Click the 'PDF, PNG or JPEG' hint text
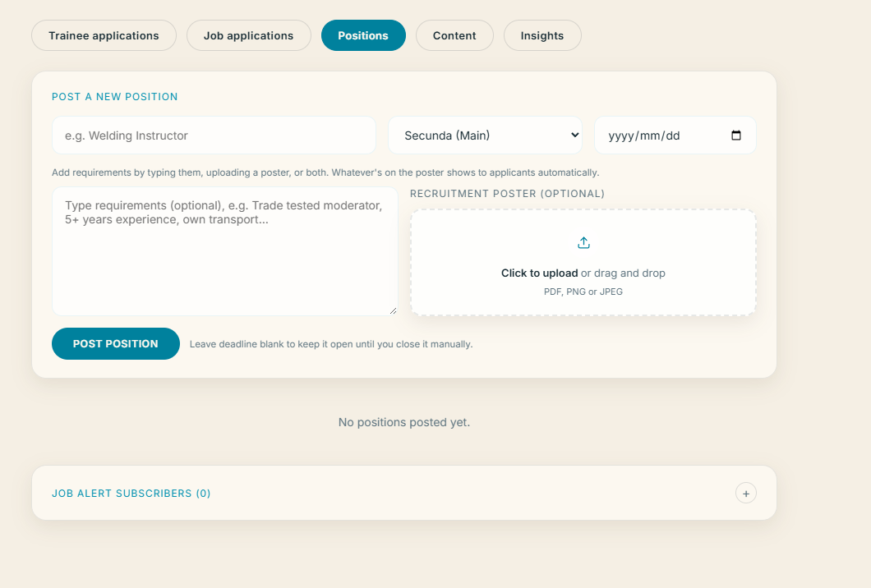Image resolution: width=871 pixels, height=588 pixels. coord(583,292)
